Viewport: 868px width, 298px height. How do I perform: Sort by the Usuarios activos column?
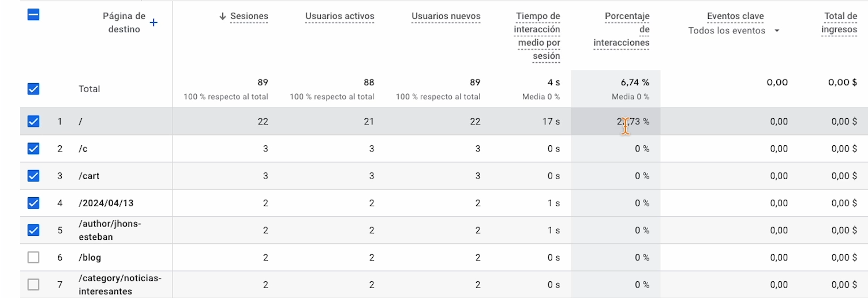(339, 17)
